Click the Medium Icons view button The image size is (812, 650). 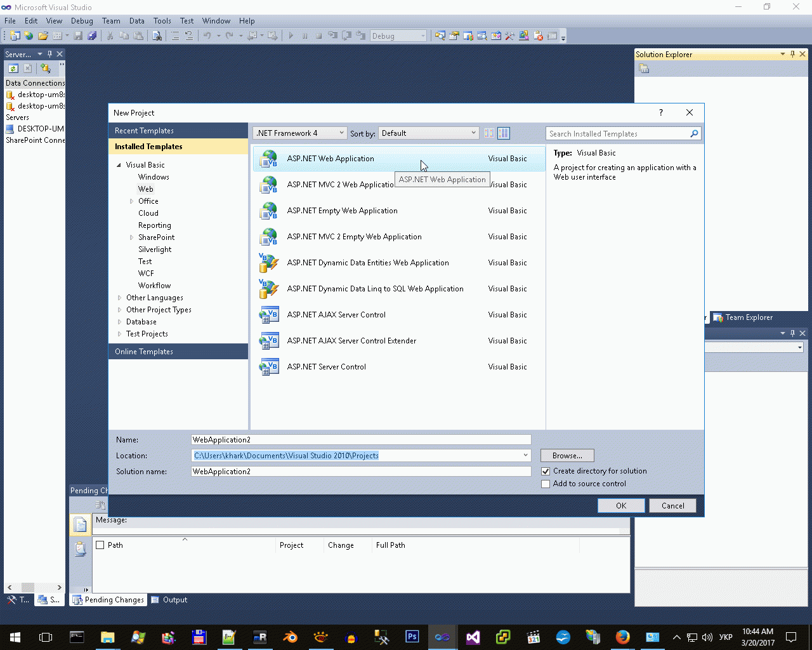[504, 133]
